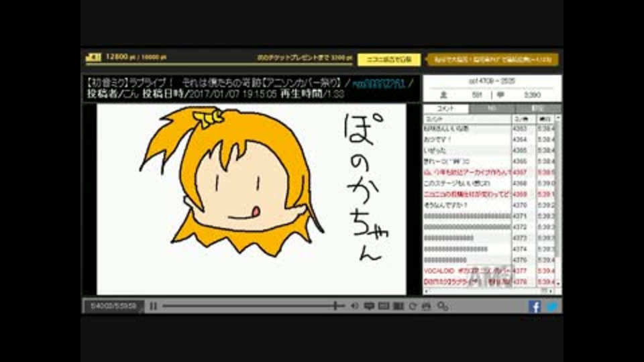
Task: Click the viewer count person icon
Action: 443,95
